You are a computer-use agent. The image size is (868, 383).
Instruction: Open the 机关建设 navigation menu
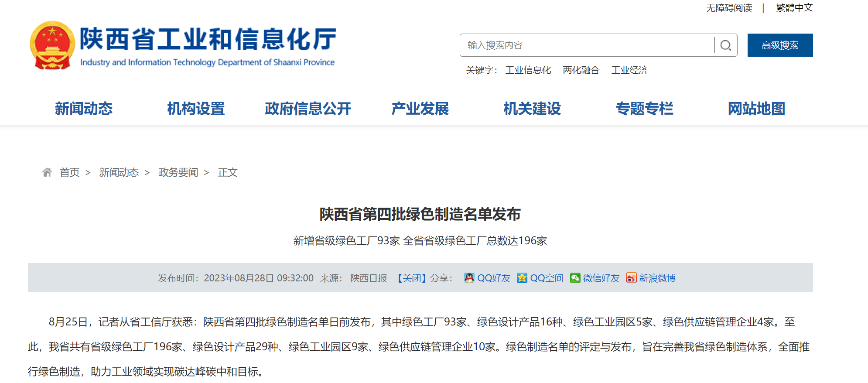[x=532, y=109]
